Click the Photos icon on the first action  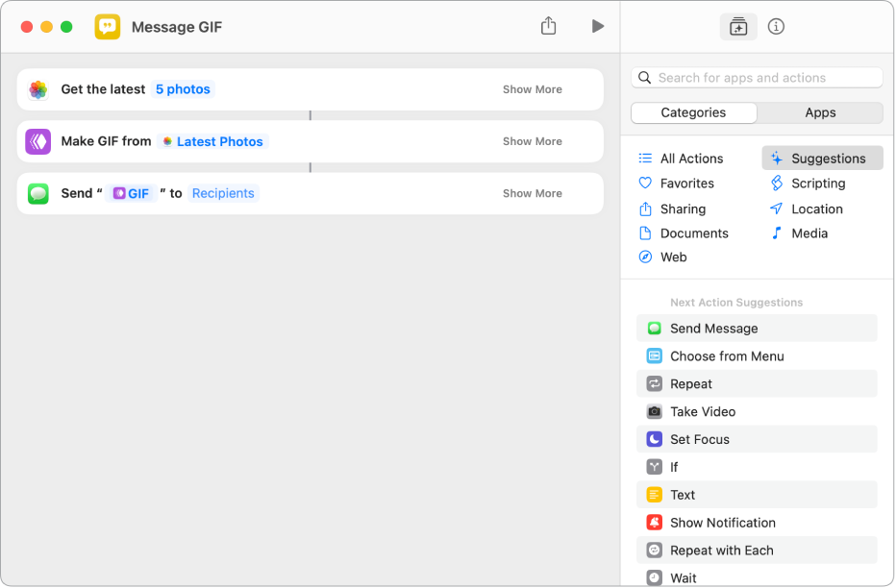coord(38,89)
